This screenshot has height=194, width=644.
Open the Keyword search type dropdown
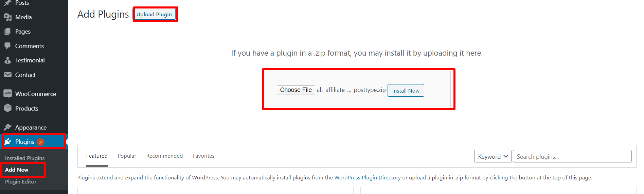click(x=493, y=156)
